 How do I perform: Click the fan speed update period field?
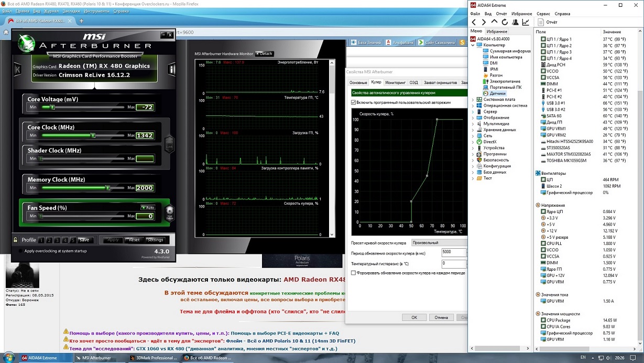tap(453, 252)
